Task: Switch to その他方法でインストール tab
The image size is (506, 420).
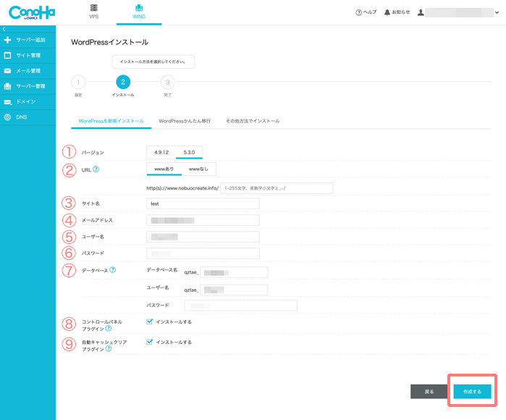Action: [x=253, y=121]
